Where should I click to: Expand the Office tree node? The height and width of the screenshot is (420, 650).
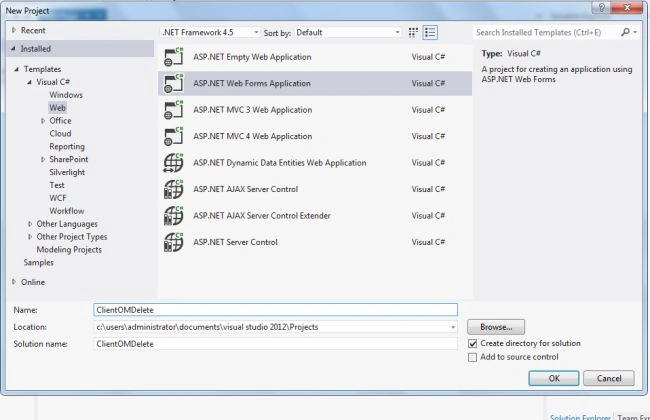click(x=43, y=121)
